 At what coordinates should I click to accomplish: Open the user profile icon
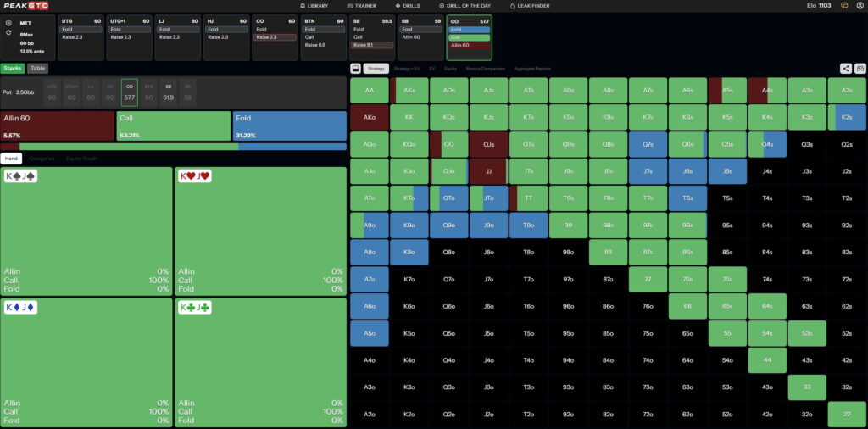pyautogui.click(x=858, y=6)
